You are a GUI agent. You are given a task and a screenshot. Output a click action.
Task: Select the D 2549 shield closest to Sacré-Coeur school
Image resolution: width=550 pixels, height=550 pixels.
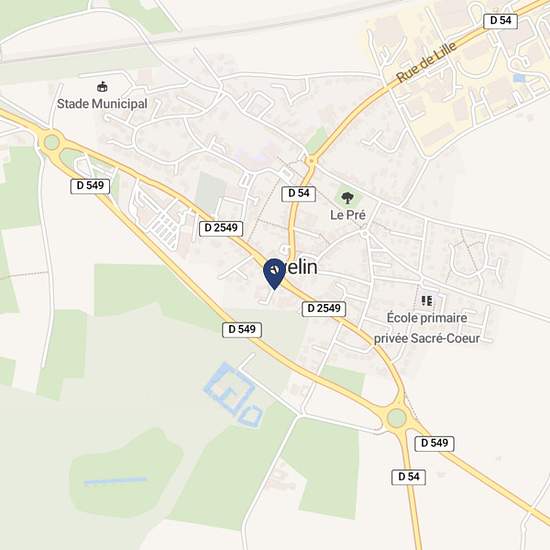coord(324,309)
